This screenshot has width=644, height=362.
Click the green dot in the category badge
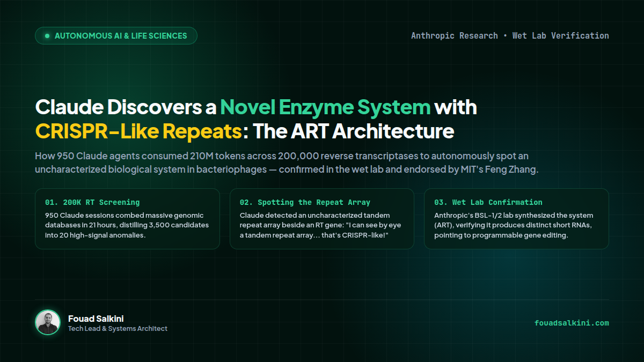(47, 36)
